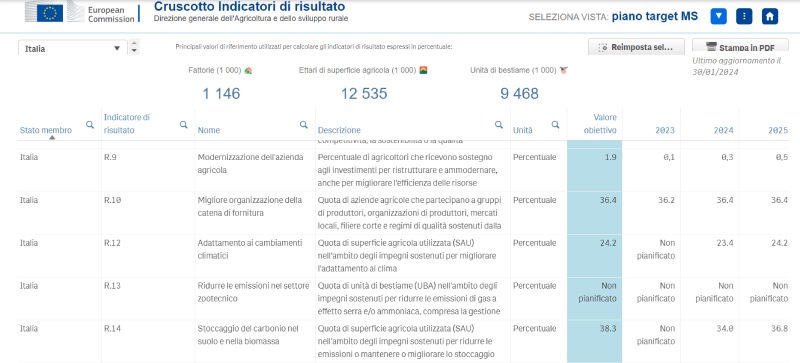800x363 pixels.
Task: Click the Reimposta sel... button
Action: 636,47
